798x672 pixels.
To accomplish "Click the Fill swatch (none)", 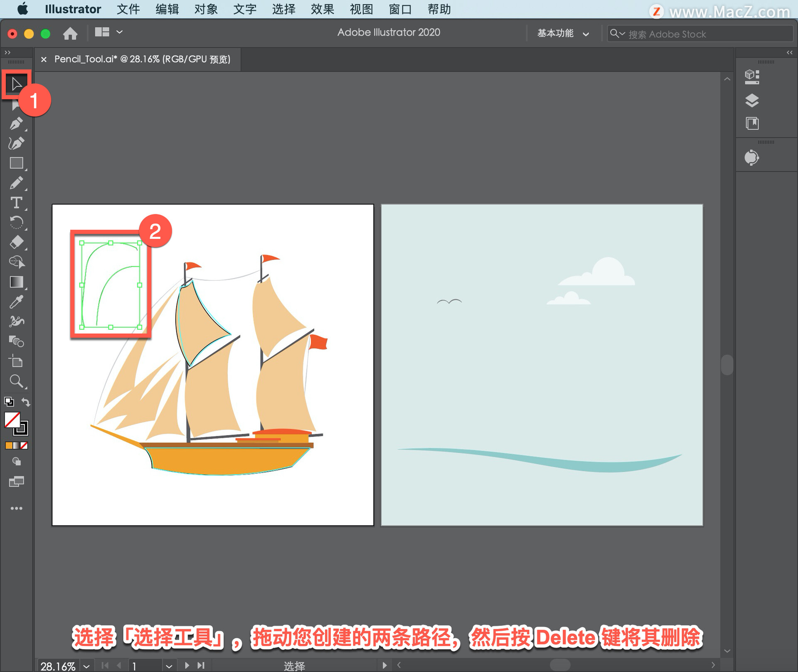I will (x=12, y=420).
